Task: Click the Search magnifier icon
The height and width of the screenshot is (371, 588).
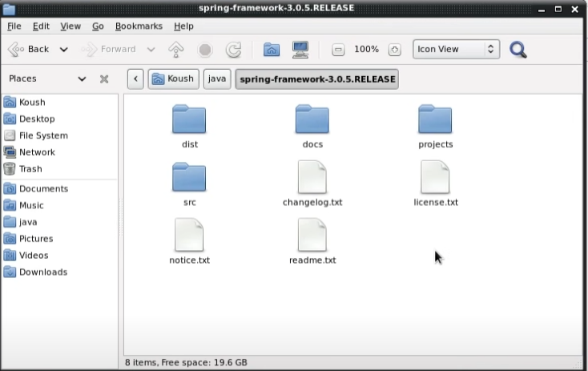Action: (518, 50)
